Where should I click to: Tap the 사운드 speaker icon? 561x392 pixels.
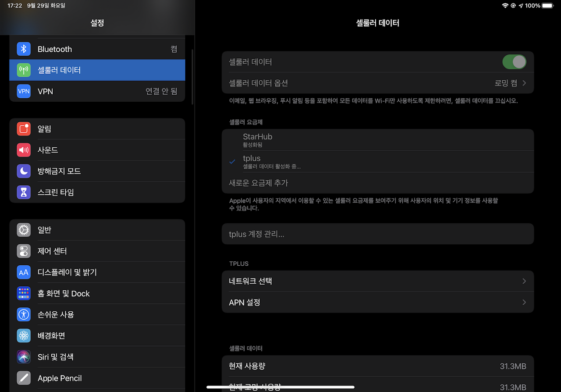(24, 150)
